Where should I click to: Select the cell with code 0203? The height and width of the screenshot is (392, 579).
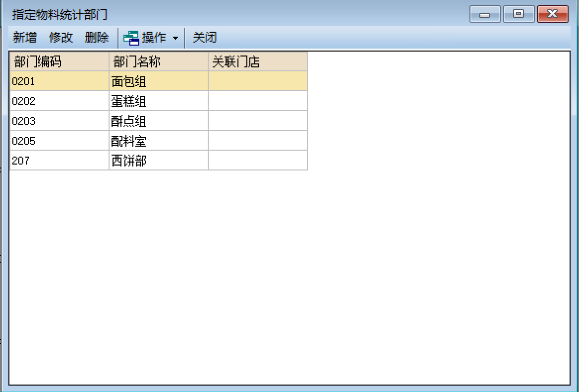59,121
